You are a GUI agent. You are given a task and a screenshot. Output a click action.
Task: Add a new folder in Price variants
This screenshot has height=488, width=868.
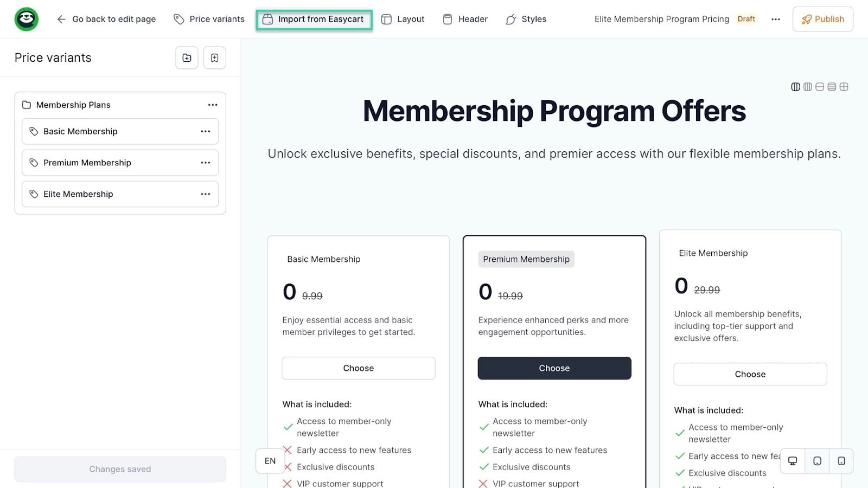click(x=187, y=57)
